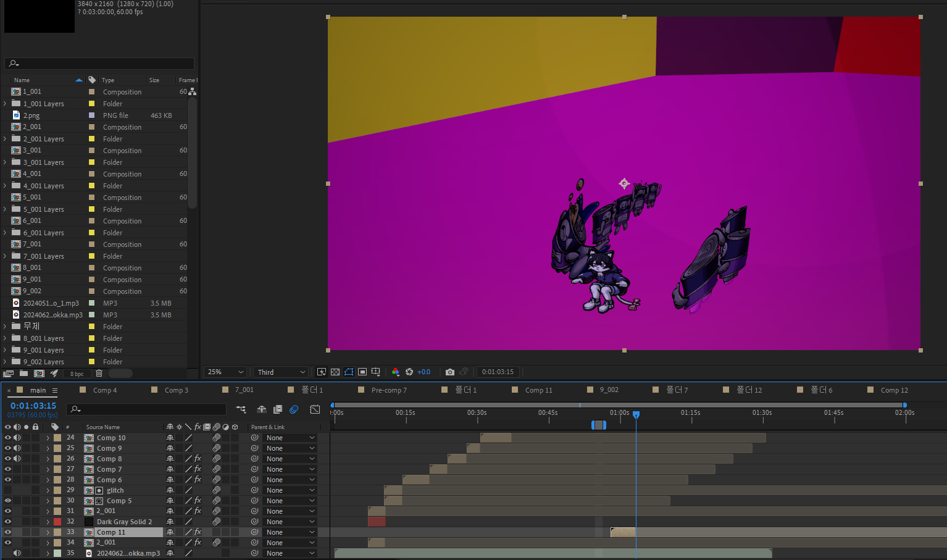Screen dimensions: 947x560
Task: Toggle hide shy layers in timeline
Action: 262,409
